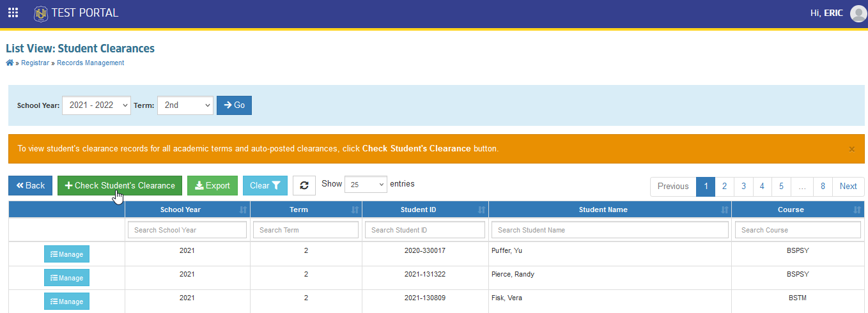The height and width of the screenshot is (313, 868).
Task: Click the refresh table icon button
Action: pos(304,185)
